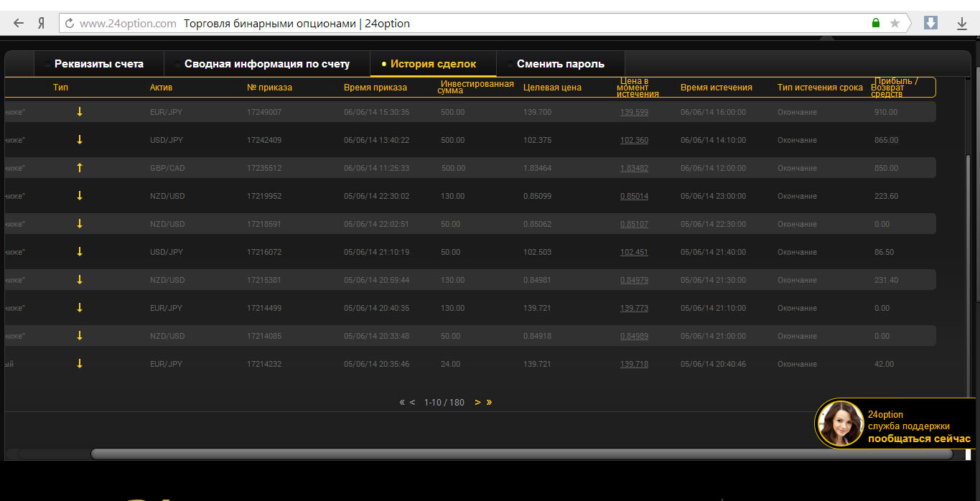Click order time 05/06/14 22:30:02
The width and height of the screenshot is (980, 501).
point(376,196)
